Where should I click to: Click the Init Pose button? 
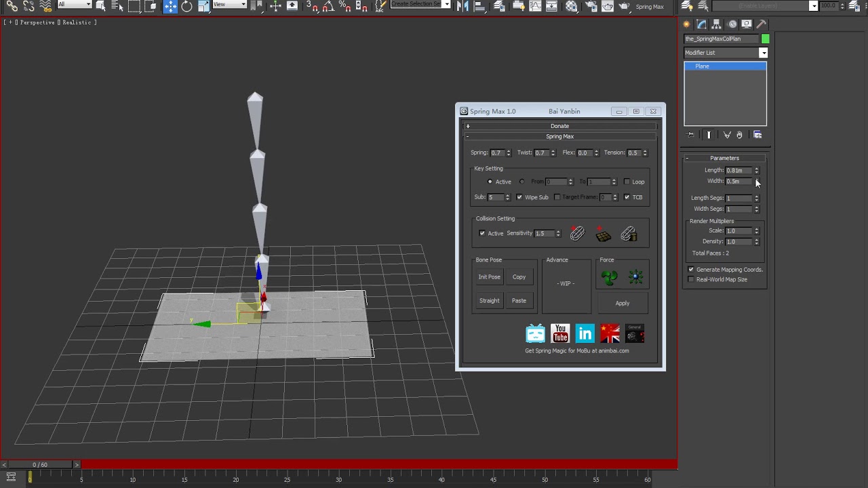(x=489, y=277)
